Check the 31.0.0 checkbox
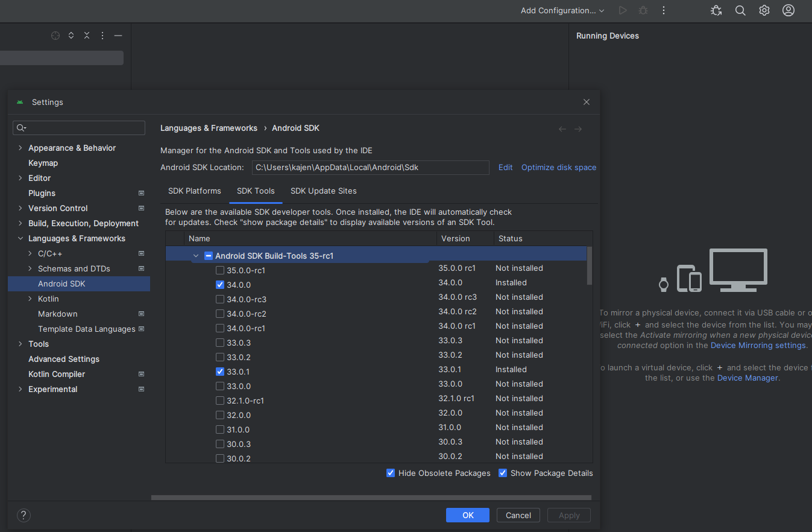 (x=220, y=429)
